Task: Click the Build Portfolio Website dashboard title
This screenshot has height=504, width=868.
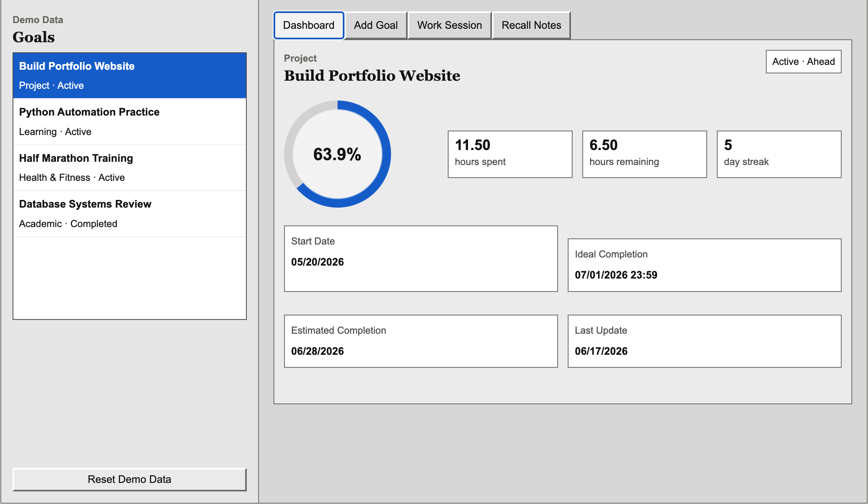Action: 372,76
